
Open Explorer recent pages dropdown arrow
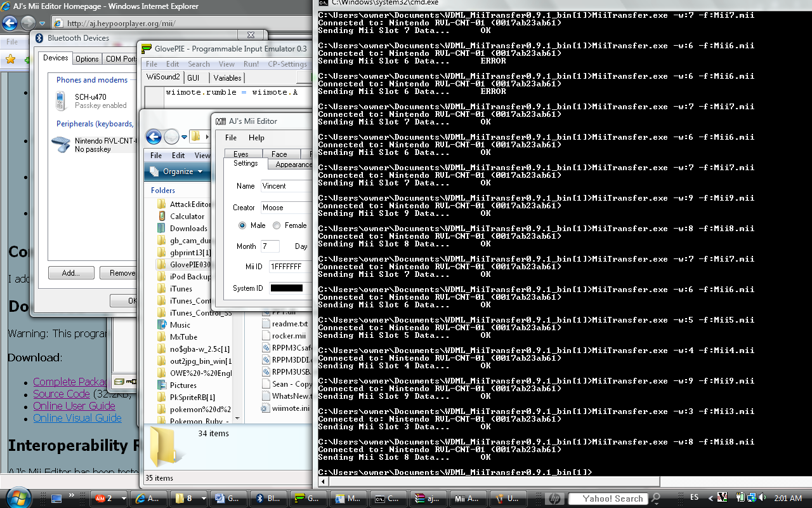185,137
